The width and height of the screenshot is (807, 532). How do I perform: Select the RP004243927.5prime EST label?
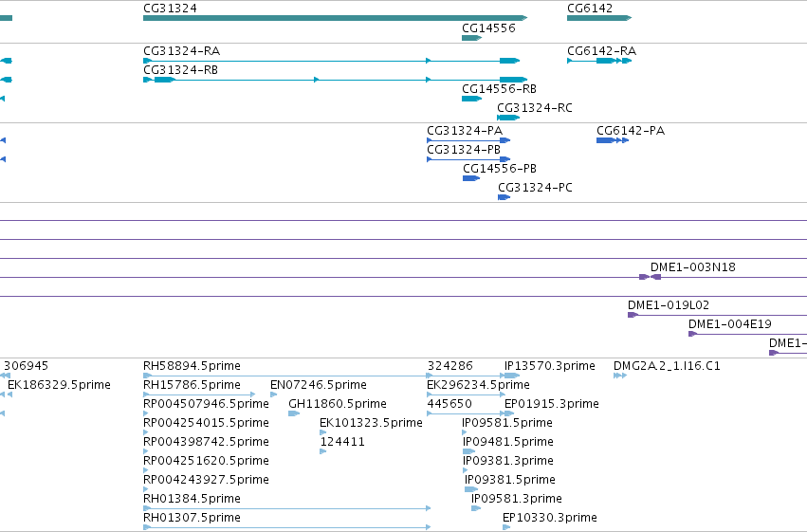point(206,480)
